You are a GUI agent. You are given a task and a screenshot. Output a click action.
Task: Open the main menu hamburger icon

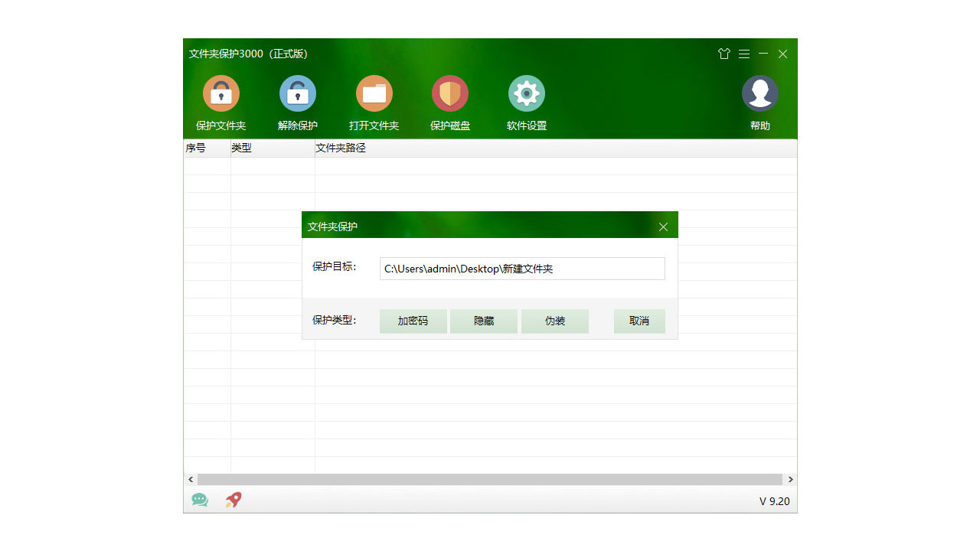(x=744, y=54)
